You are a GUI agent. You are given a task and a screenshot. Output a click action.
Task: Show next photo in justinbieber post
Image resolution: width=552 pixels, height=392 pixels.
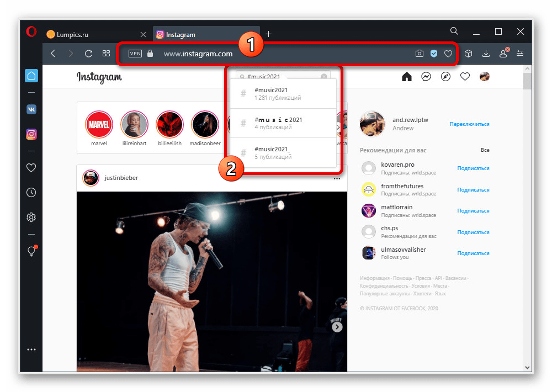click(337, 327)
